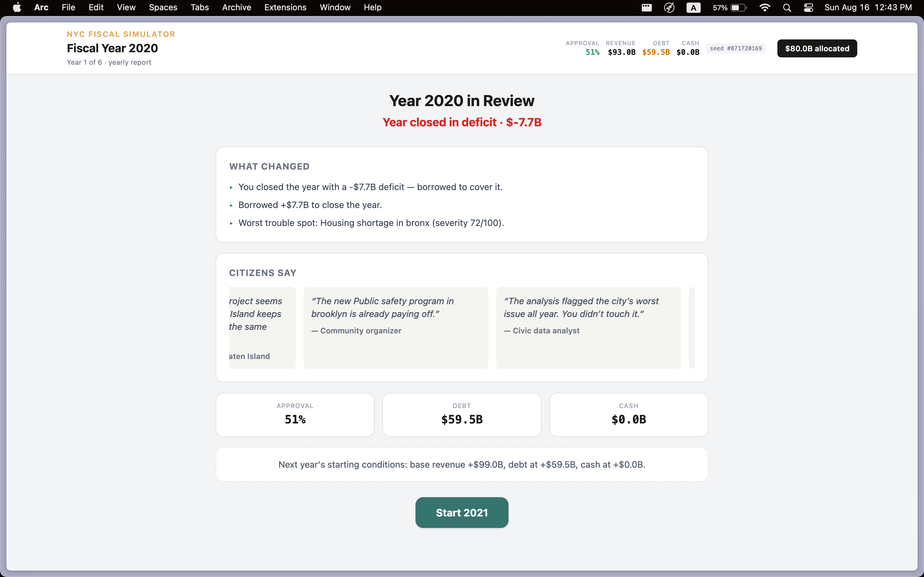This screenshot has width=924, height=577.
Task: Click the partially hidden Staten Island quote card
Action: pos(262,328)
